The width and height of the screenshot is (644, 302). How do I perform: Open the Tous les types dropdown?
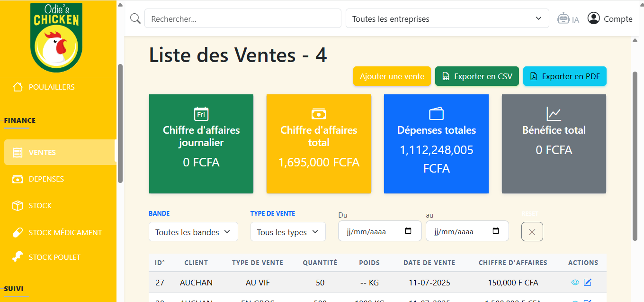tap(287, 232)
